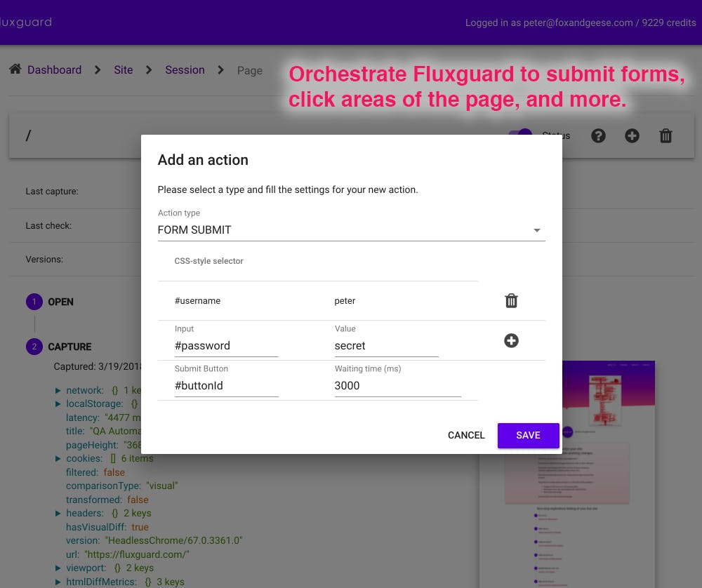The width and height of the screenshot is (702, 588).
Task: Click the peter value text
Action: (x=345, y=301)
